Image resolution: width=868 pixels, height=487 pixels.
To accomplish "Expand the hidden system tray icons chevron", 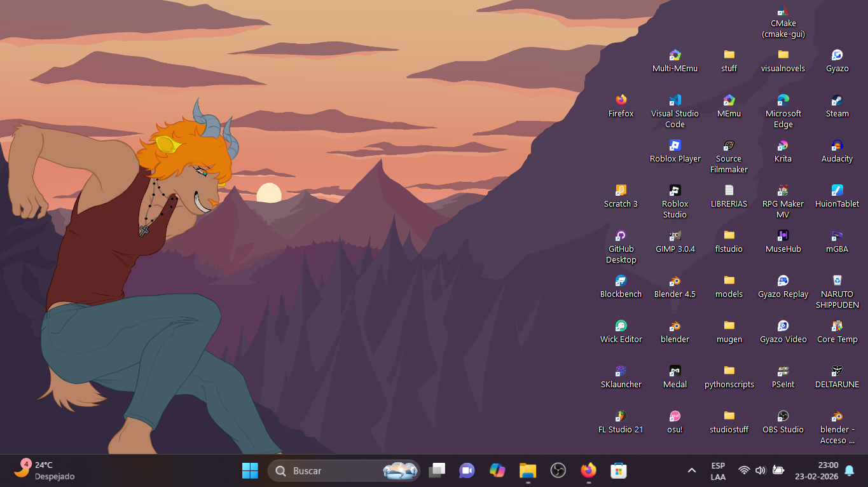I will tap(692, 470).
